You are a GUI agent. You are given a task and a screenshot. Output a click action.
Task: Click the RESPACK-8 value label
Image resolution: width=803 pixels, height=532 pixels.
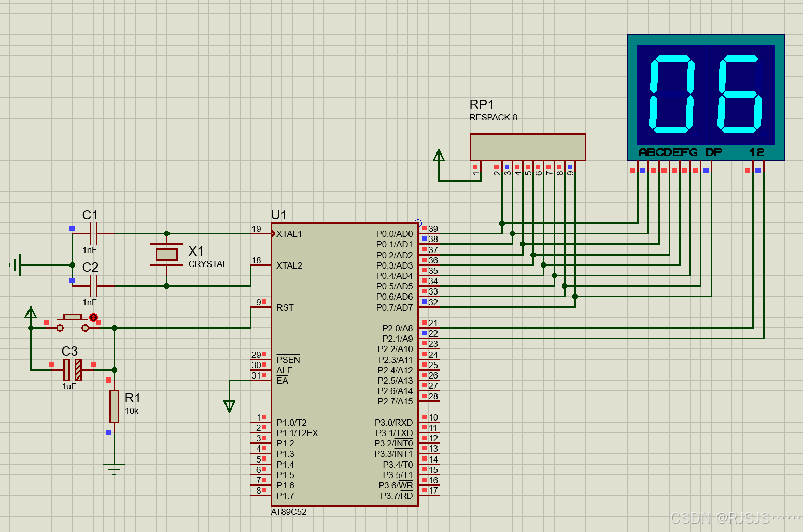[494, 117]
